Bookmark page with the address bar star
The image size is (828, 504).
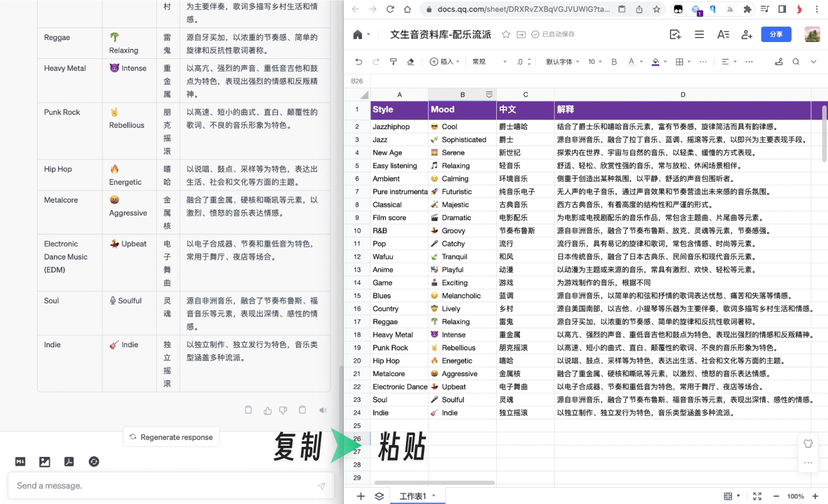click(x=656, y=9)
